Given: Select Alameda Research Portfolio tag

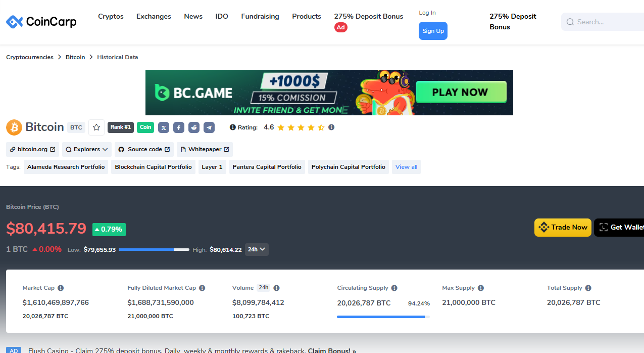Looking at the screenshot, I should pos(66,167).
